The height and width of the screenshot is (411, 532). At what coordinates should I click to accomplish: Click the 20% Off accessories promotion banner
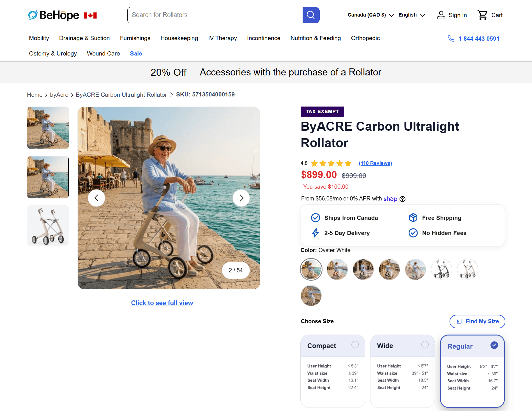[266, 72]
